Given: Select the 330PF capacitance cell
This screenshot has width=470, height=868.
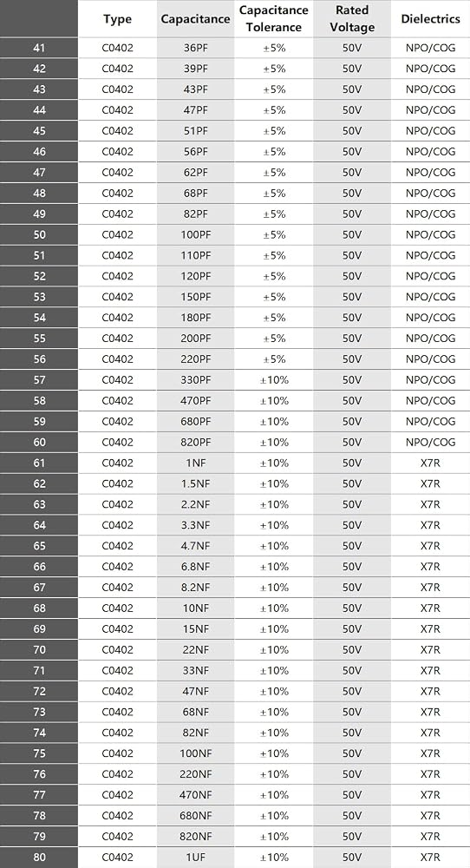Looking at the screenshot, I should tap(196, 380).
